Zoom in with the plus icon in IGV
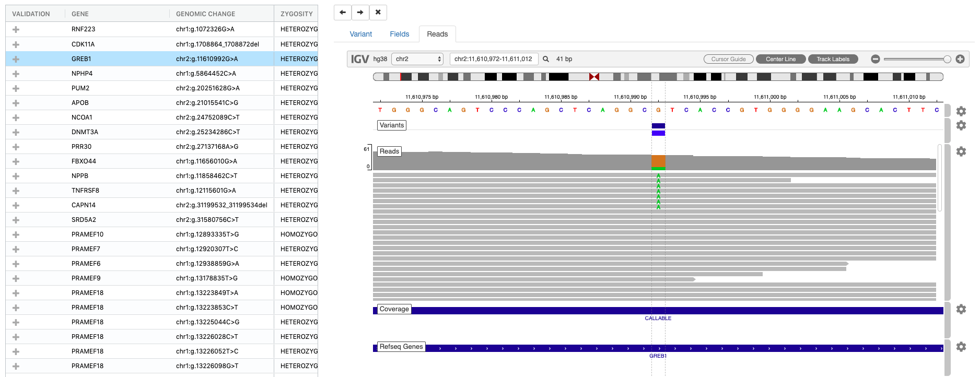980x377 pixels. pyautogui.click(x=960, y=59)
